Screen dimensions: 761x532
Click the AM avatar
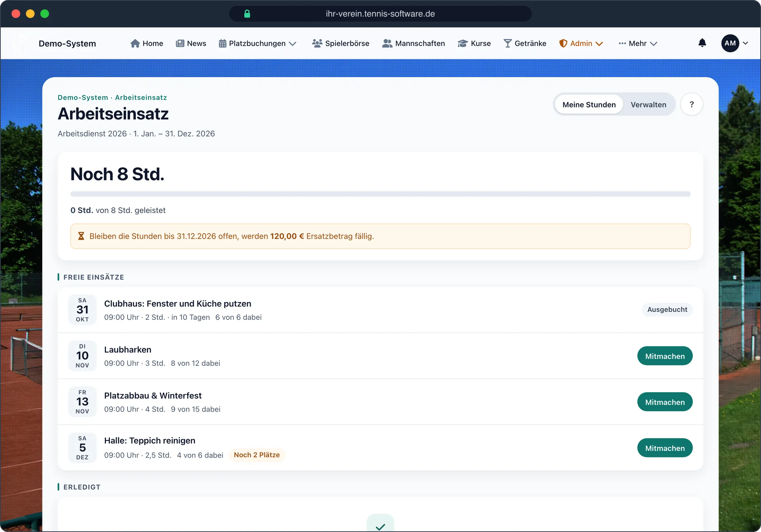[730, 43]
